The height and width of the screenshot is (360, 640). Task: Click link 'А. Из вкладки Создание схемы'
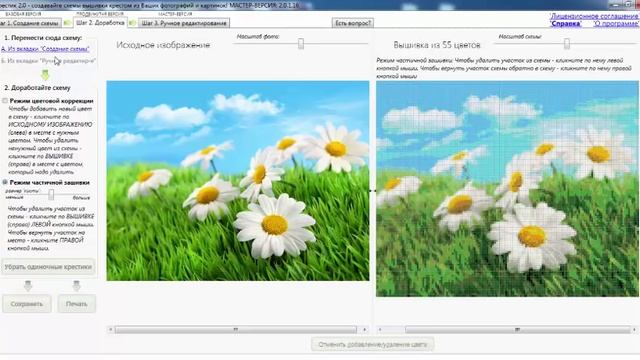click(x=45, y=49)
